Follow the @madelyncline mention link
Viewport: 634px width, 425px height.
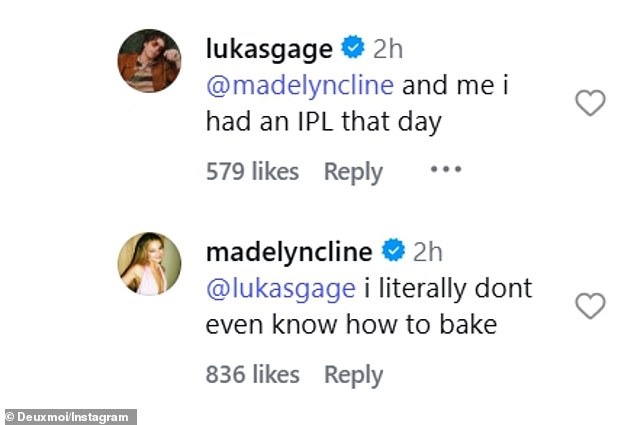tap(299, 85)
